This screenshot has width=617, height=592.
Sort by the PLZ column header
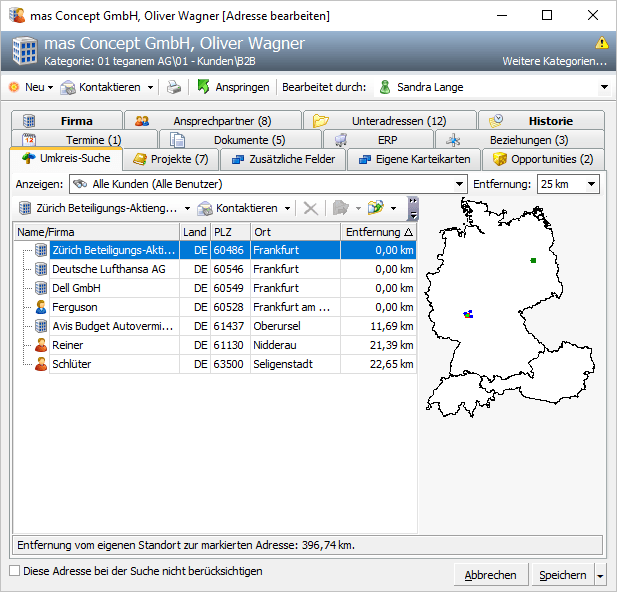231,232
